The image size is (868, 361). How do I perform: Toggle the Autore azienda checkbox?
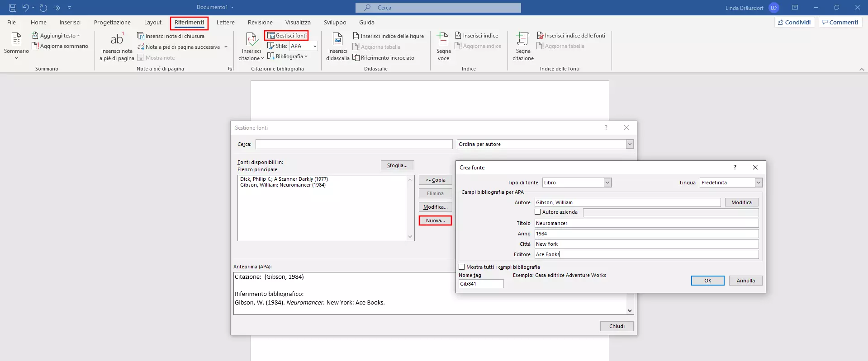coord(538,212)
